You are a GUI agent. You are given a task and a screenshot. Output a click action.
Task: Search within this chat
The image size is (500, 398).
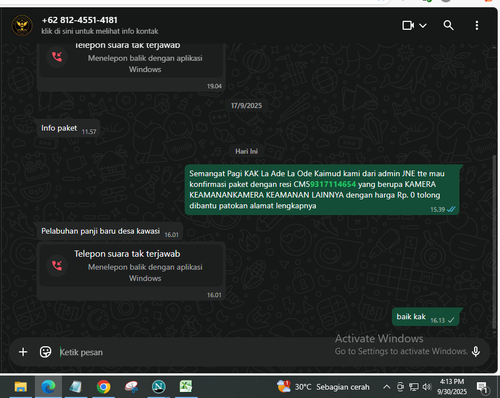[x=448, y=25]
